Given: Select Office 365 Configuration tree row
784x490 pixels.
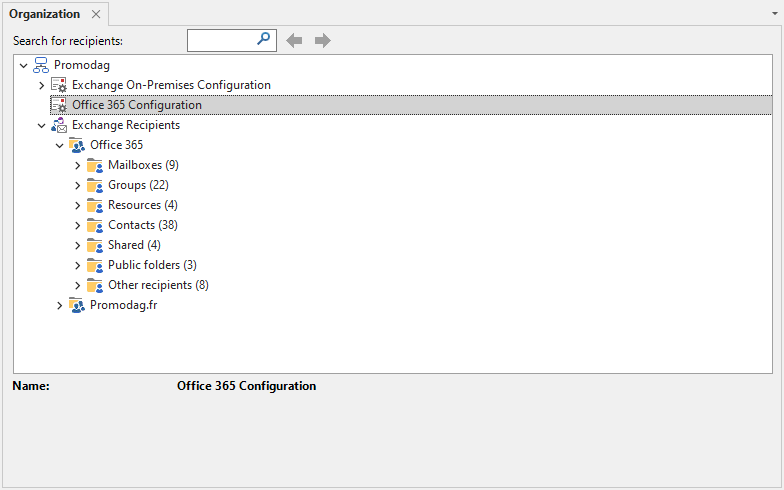Looking at the screenshot, I should pos(411,105).
